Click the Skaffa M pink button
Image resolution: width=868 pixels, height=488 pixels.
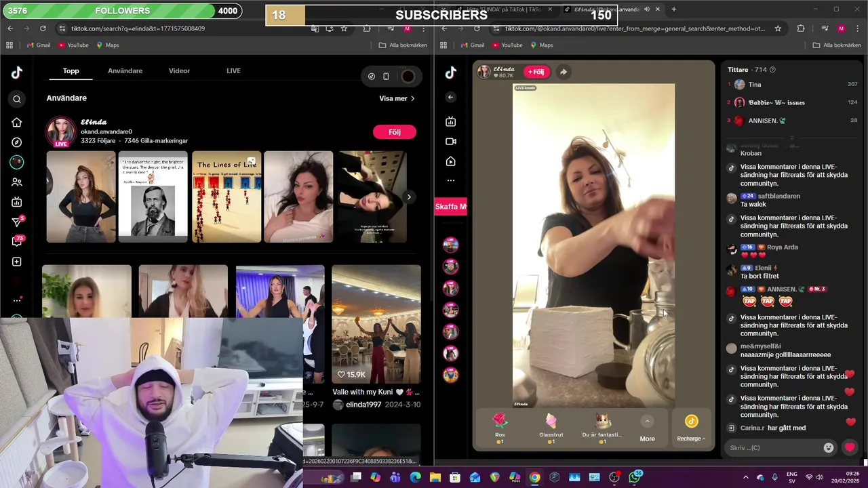450,207
